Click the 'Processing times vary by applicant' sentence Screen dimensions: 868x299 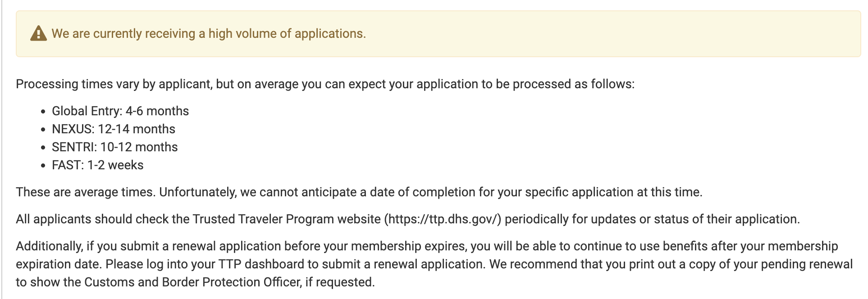click(x=324, y=84)
